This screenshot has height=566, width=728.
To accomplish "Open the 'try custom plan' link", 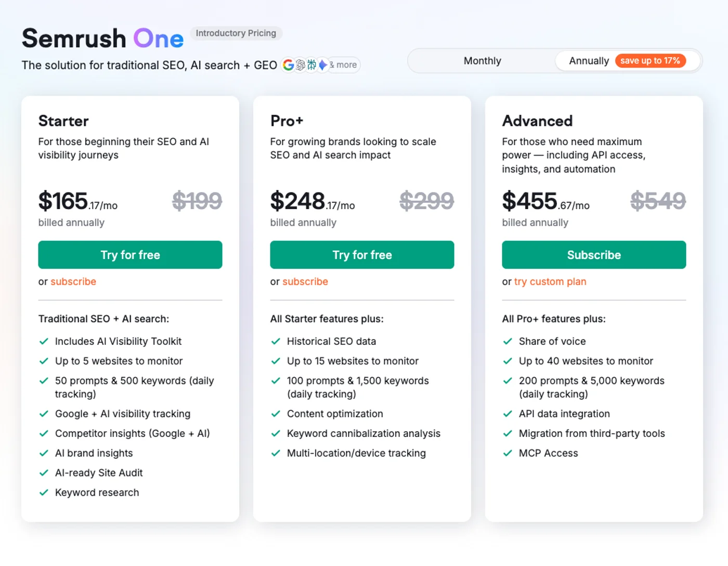I will pyautogui.click(x=550, y=281).
